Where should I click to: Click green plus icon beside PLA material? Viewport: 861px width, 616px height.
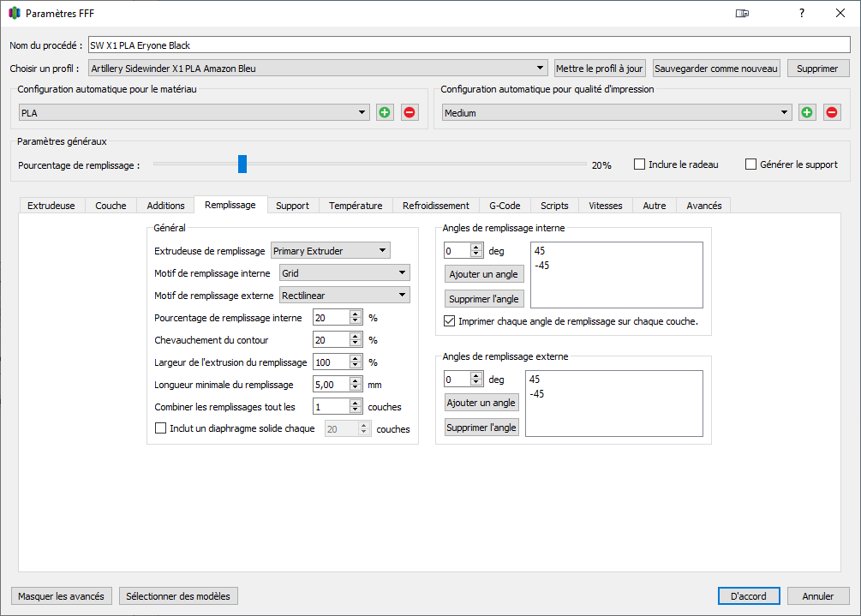tap(385, 112)
